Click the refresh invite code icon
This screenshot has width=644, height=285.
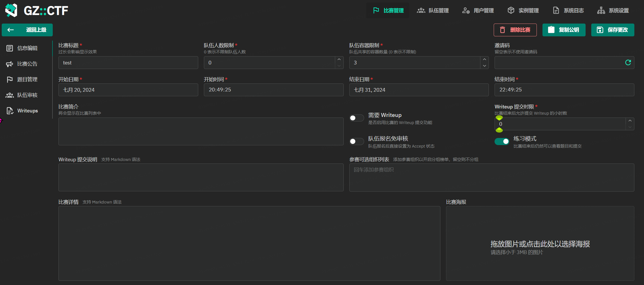pyautogui.click(x=628, y=62)
